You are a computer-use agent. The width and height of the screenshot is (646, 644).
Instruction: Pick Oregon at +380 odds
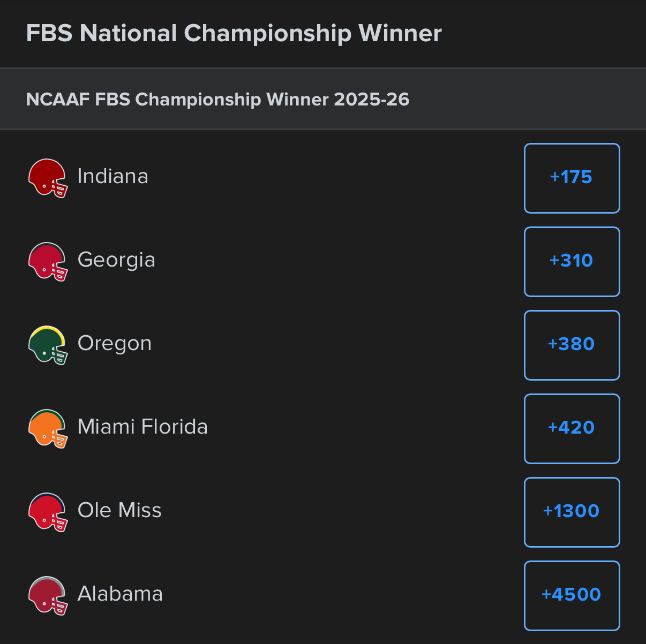[x=572, y=345]
